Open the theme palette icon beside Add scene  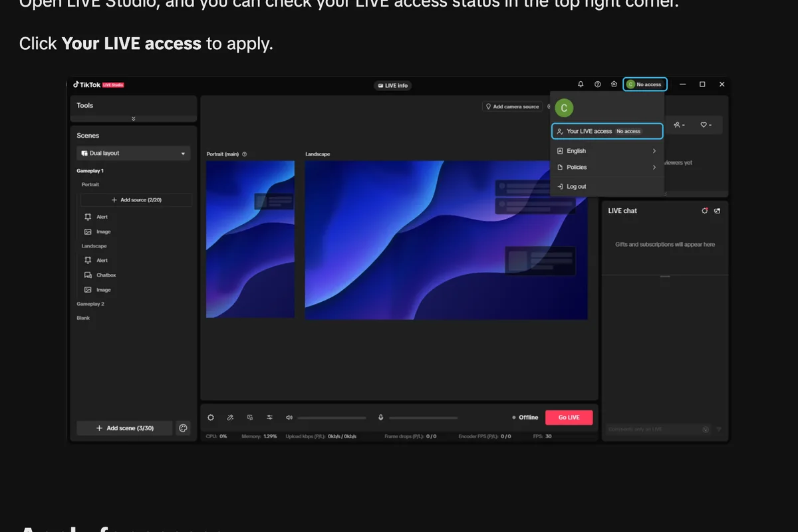[x=184, y=428]
